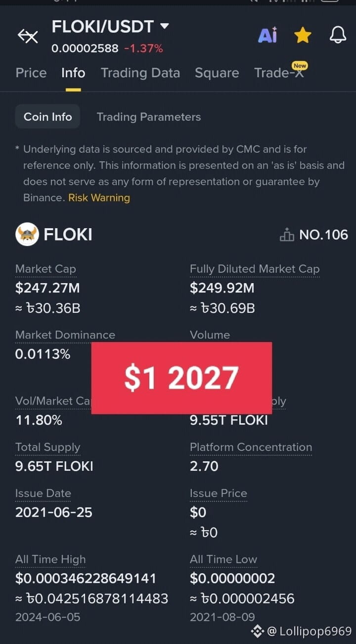Viewport: 356px width, 644px height.
Task: Open the Trading Data tab
Action: (140, 73)
